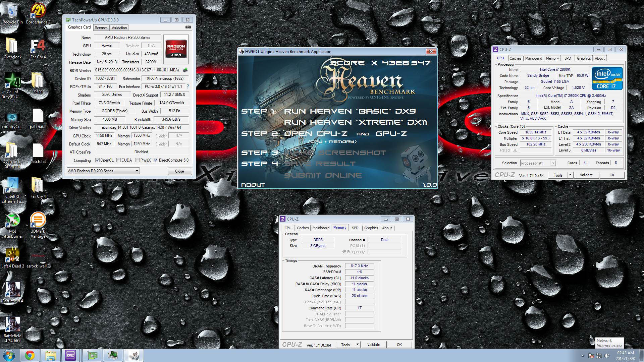
Task: Launch the Left 4 Dead 2 shortcut
Action: [12, 257]
